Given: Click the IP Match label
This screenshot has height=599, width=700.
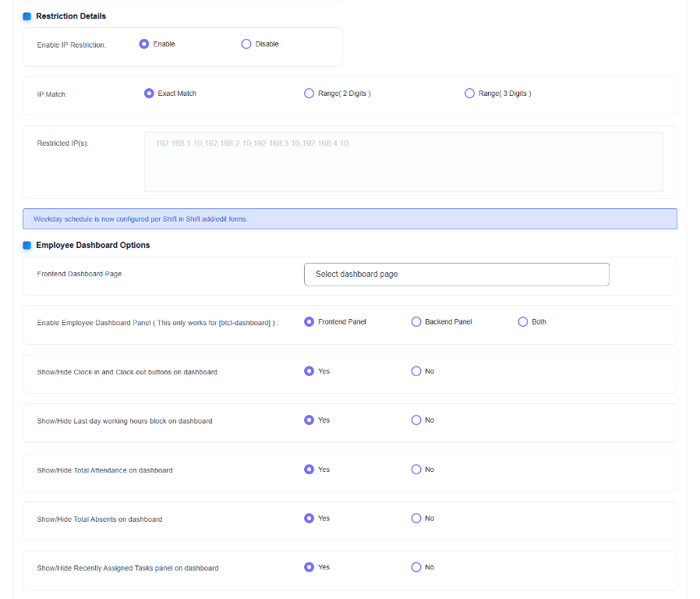Looking at the screenshot, I should [x=51, y=94].
